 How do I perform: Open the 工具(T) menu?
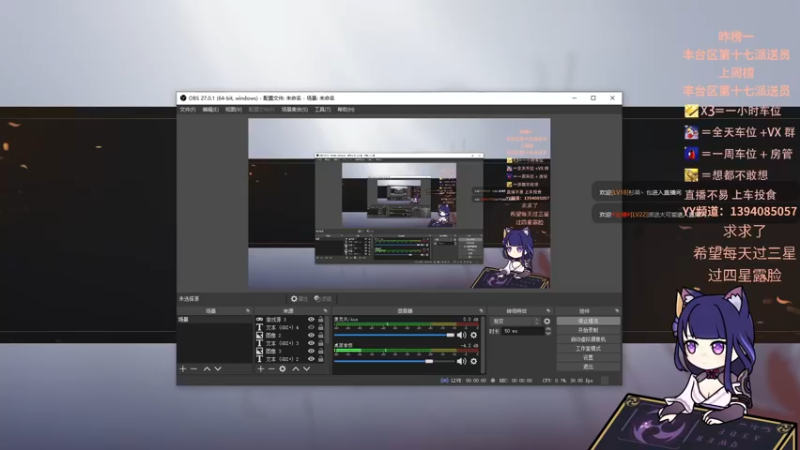point(322,110)
